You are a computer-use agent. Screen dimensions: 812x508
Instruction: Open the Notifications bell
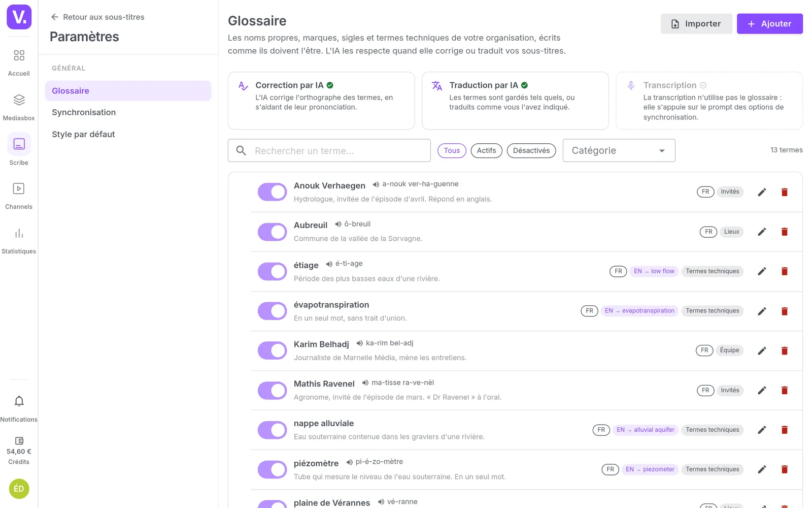(19, 408)
